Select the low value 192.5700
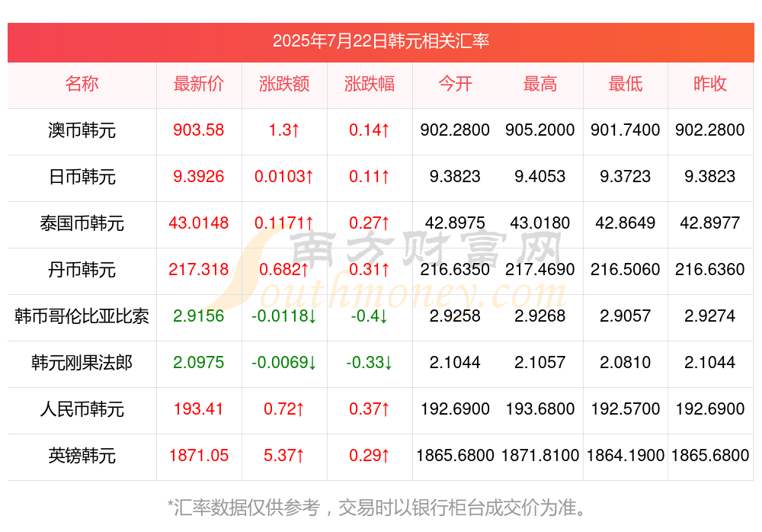Image resolution: width=762 pixels, height=532 pixels. (x=626, y=409)
